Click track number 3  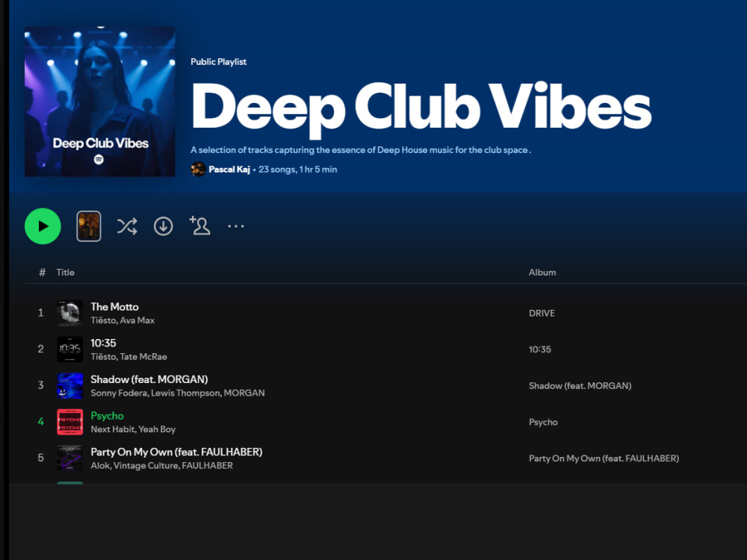pos(40,385)
